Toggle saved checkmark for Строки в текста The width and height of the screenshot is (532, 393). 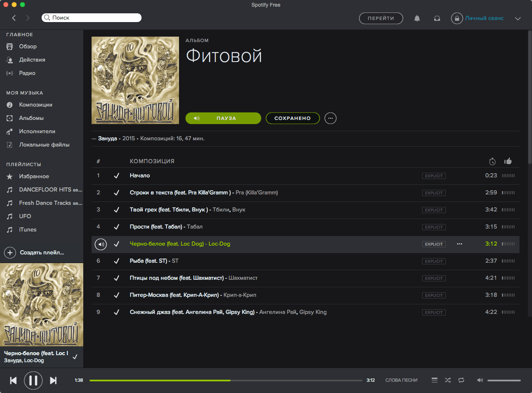(x=117, y=193)
